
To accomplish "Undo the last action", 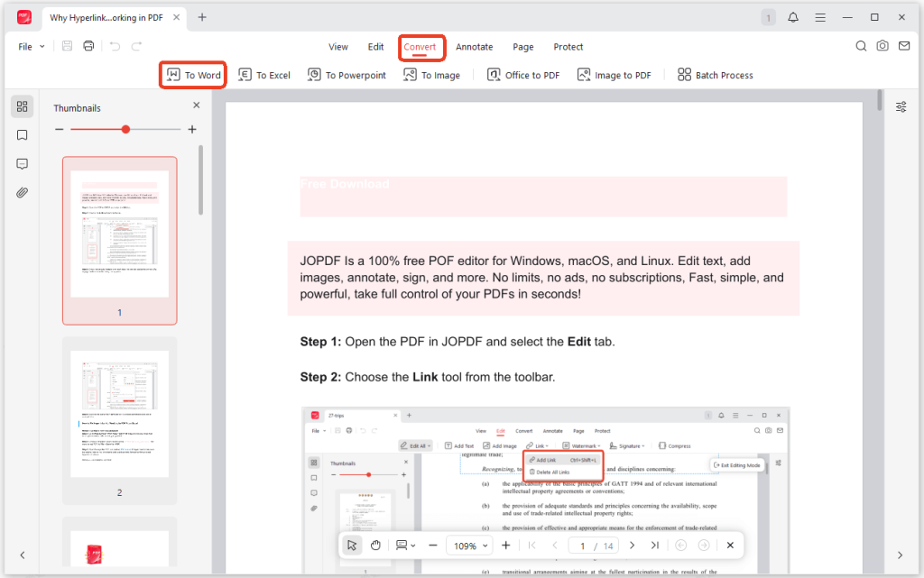I will 115,46.
